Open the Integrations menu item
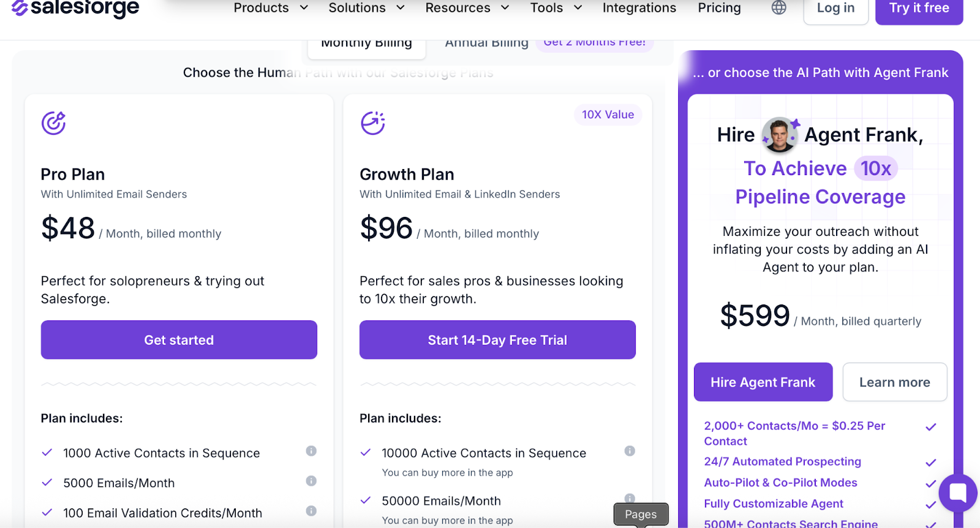The width and height of the screenshot is (980, 528). pos(639,8)
